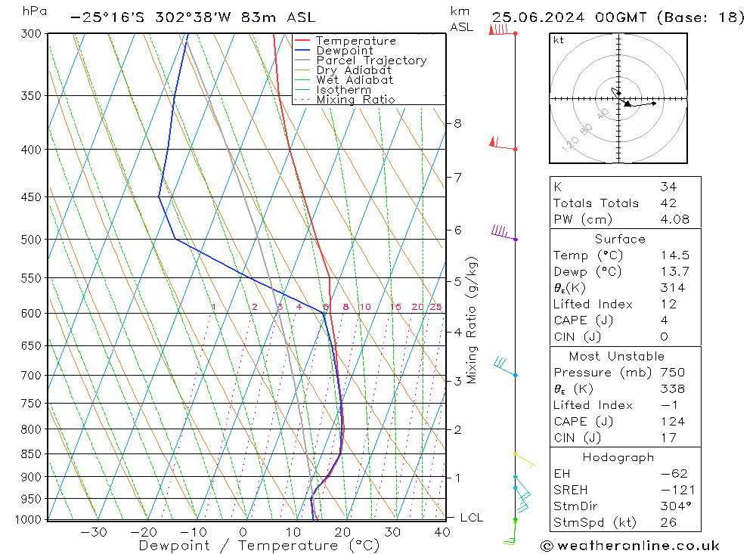The image size is (756, 554).
Task: Click the 40 °C temperature axis label
Action: click(x=442, y=532)
